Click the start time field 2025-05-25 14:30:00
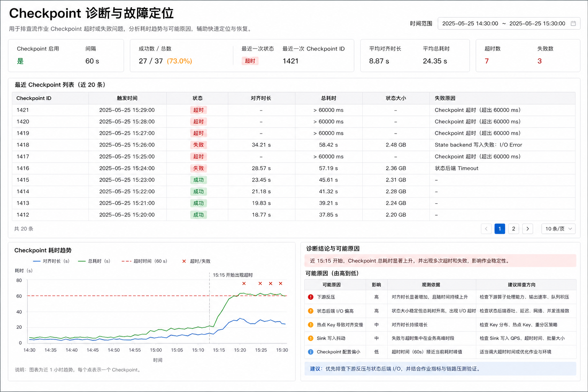Image resolution: width=588 pixels, height=392 pixels. 470,23
